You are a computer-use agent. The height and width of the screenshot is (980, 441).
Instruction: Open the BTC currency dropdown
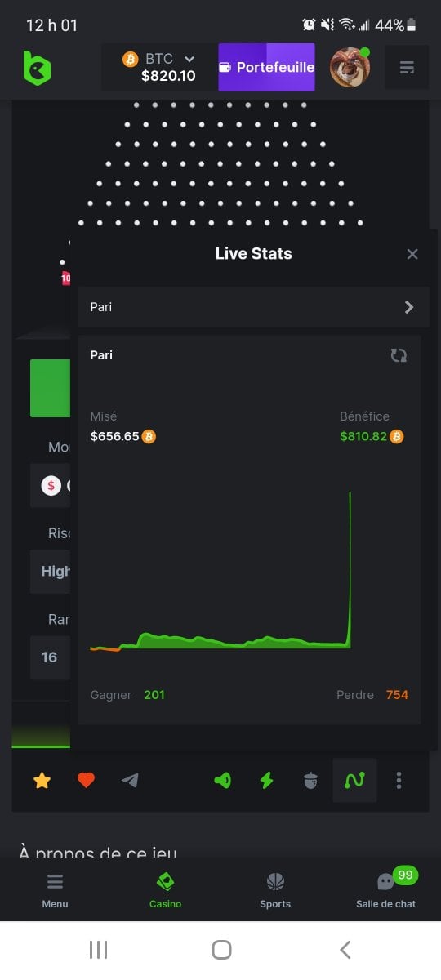159,67
